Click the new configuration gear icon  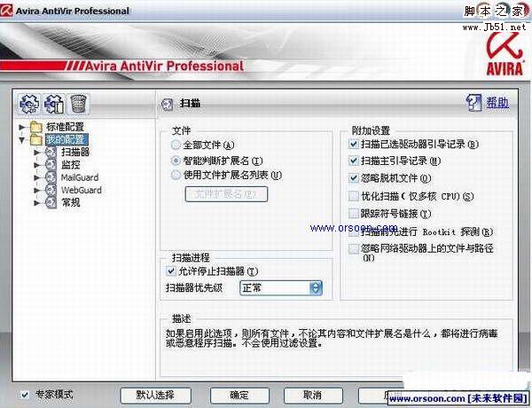[29, 104]
